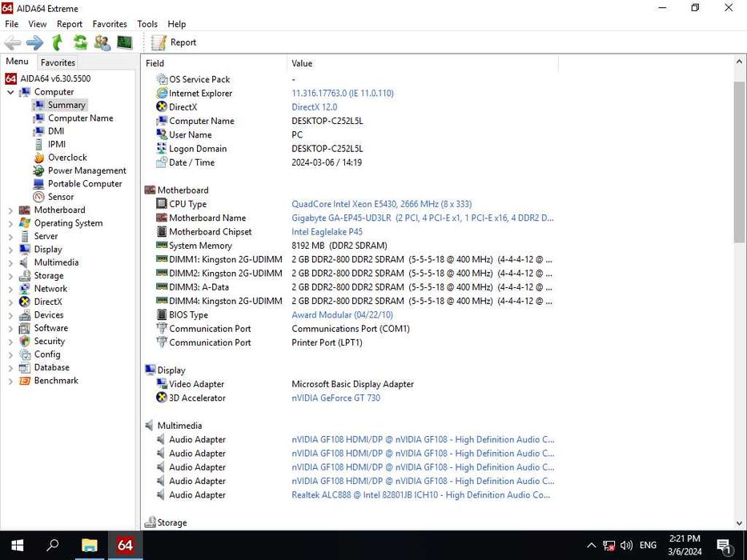Select the DMI tree icon
747x560 pixels.
coord(38,131)
